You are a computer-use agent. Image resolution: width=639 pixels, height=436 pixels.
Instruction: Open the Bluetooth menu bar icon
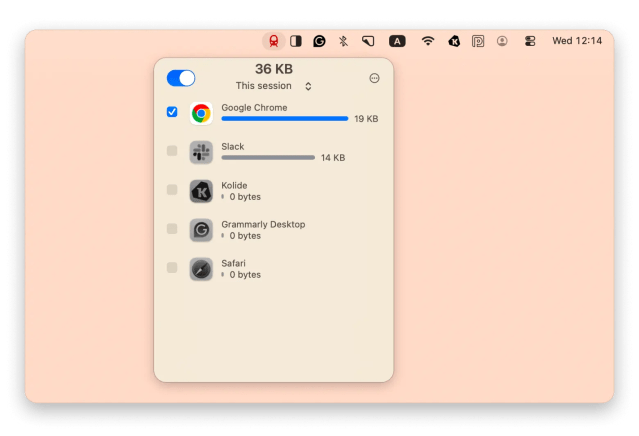click(x=343, y=41)
